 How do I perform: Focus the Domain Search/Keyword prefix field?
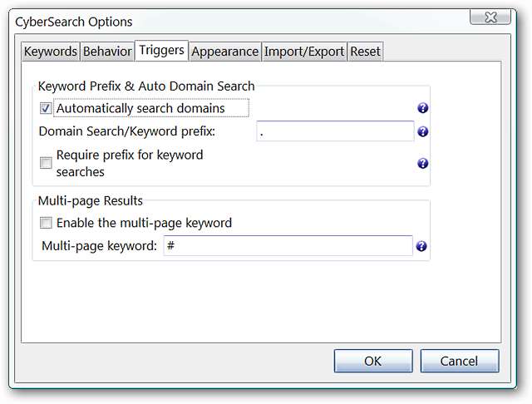pyautogui.click(x=335, y=131)
